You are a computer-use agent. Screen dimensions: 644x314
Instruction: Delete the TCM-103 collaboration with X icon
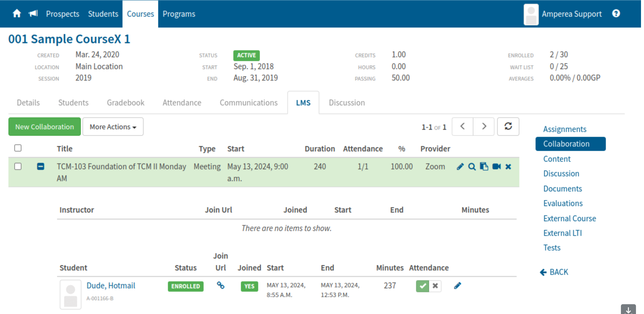coord(508,167)
